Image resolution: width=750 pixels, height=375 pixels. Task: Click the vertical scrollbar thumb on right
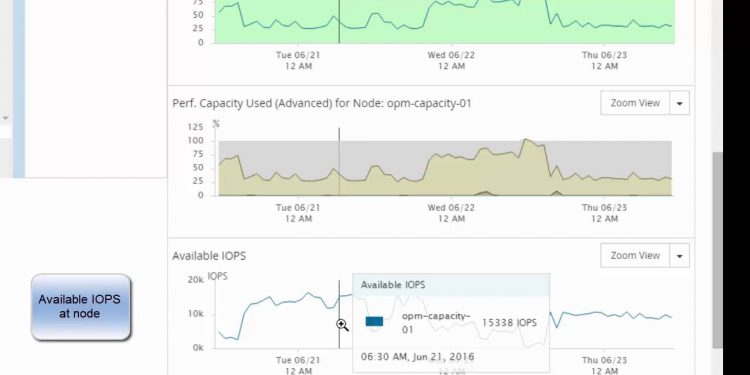(x=717, y=250)
